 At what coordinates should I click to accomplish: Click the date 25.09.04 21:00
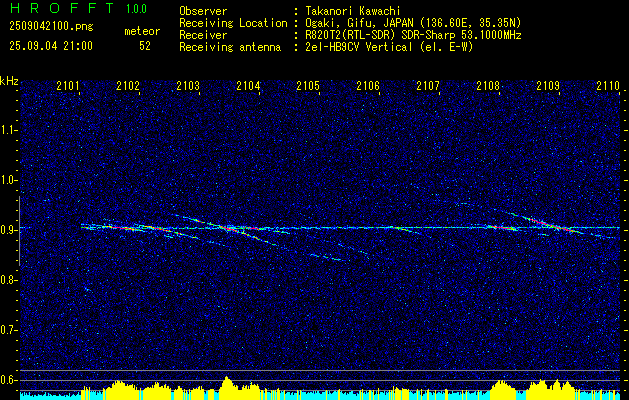point(51,46)
